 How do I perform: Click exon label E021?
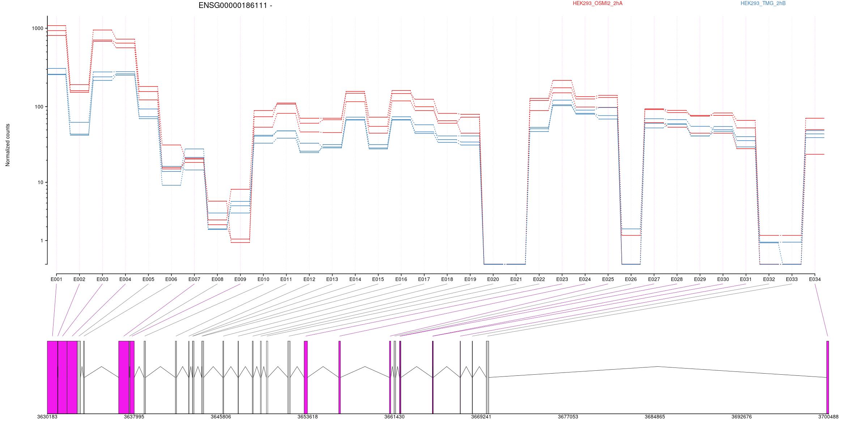coord(516,279)
